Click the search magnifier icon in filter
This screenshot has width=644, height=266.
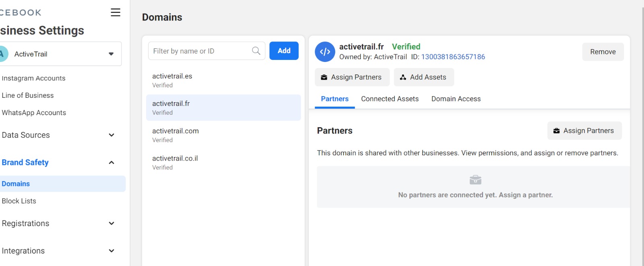point(256,51)
